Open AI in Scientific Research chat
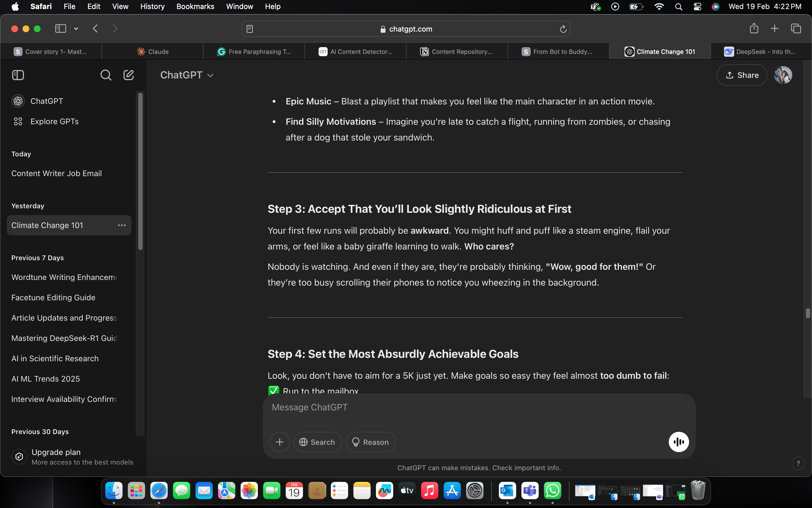Image resolution: width=812 pixels, height=508 pixels. [69, 358]
